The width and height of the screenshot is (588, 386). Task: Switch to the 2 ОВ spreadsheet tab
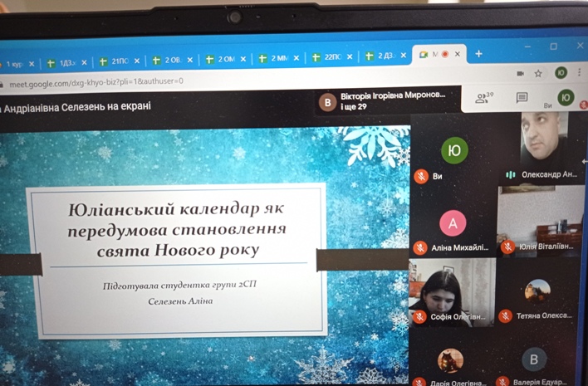[173, 60]
